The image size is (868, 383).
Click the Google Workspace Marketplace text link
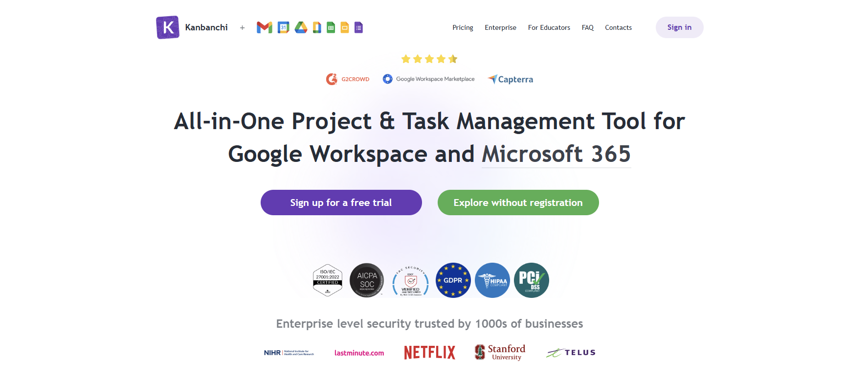[x=435, y=79]
